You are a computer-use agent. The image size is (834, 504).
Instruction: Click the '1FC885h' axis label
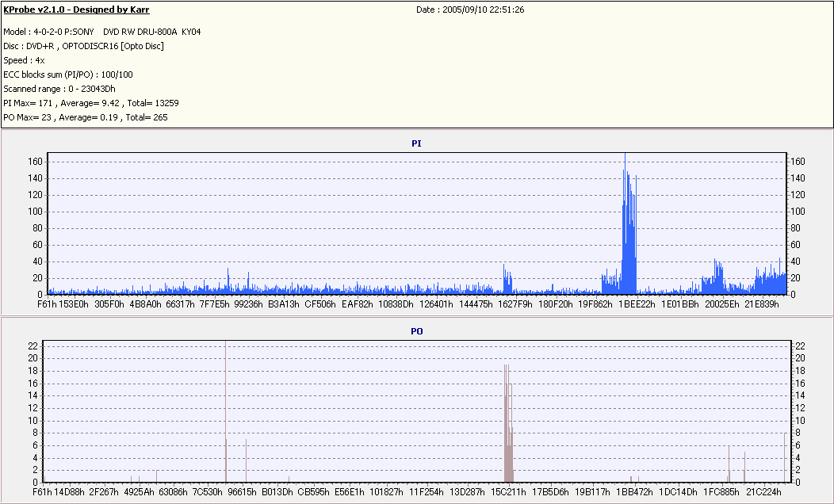(721, 492)
